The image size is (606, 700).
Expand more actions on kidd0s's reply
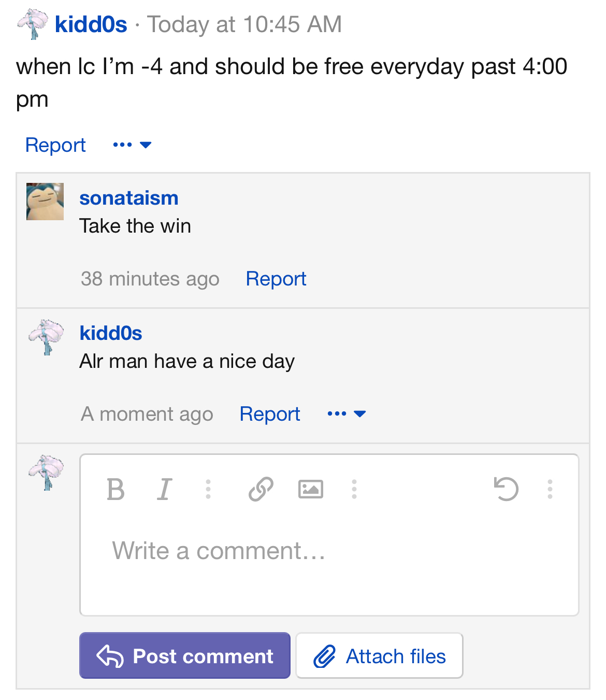coord(347,414)
